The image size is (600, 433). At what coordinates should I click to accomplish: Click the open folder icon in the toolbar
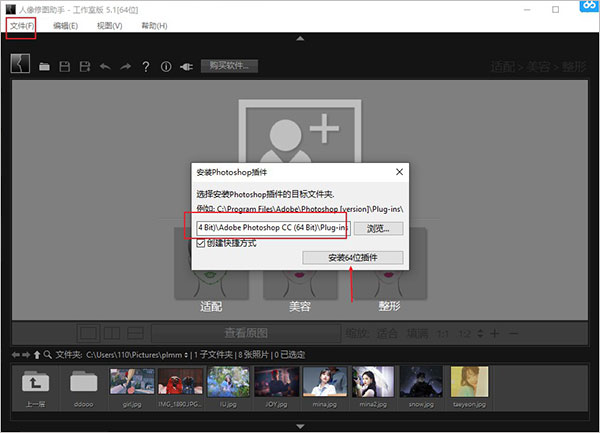point(44,67)
